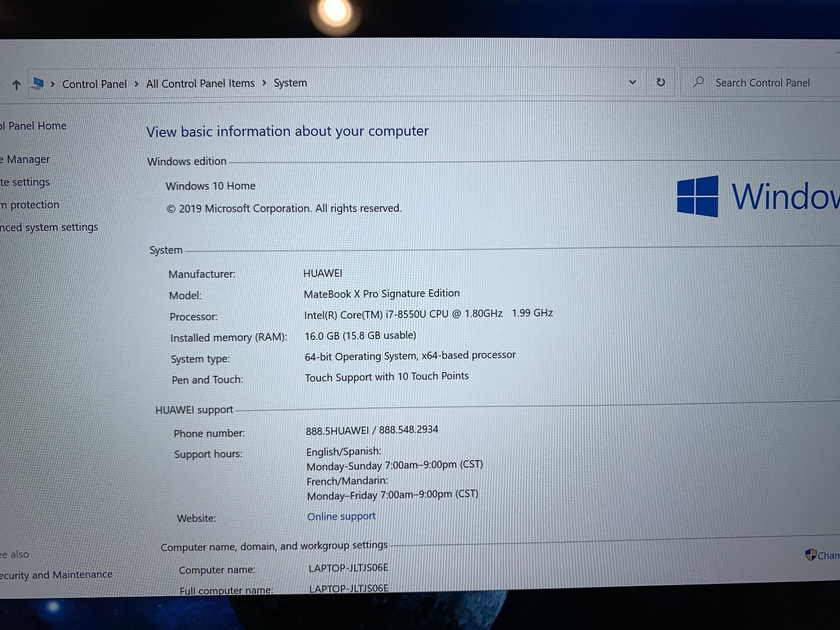Click the Refresh icon next to the address bar
This screenshot has height=630, width=840.
pyautogui.click(x=661, y=82)
